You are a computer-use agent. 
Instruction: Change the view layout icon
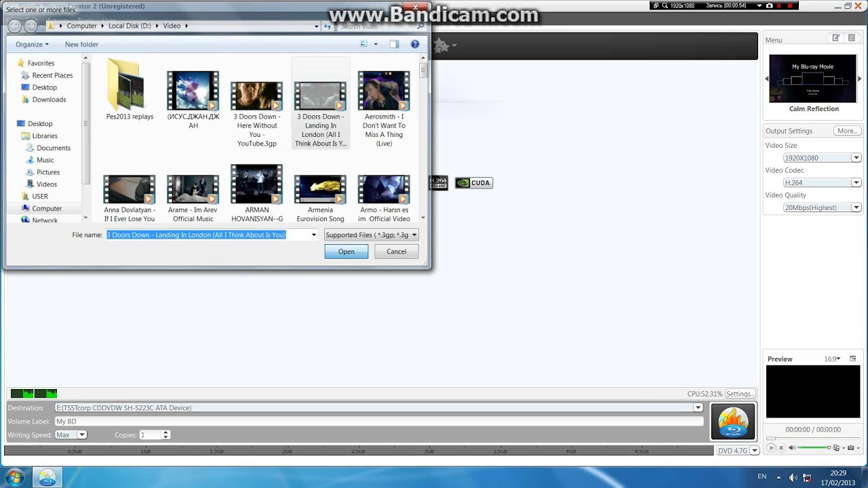coord(363,44)
